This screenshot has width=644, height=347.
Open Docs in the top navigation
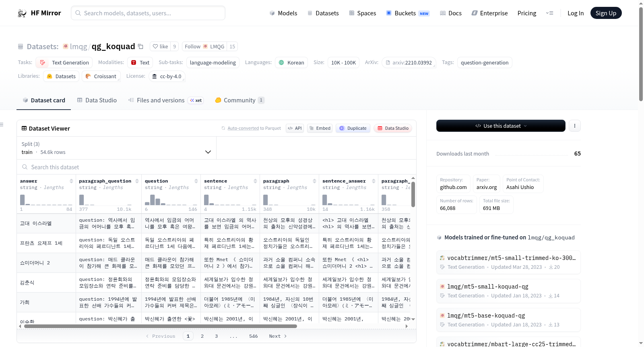451,13
